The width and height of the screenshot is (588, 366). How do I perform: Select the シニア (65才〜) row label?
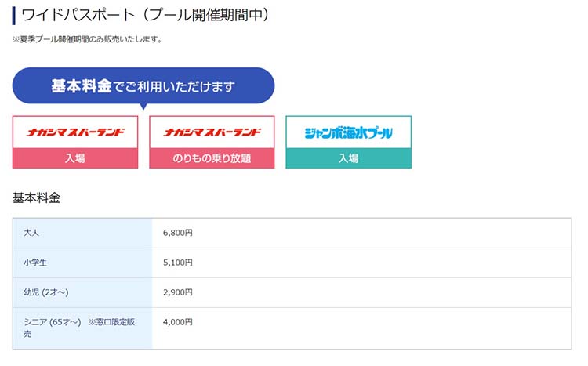52,322
